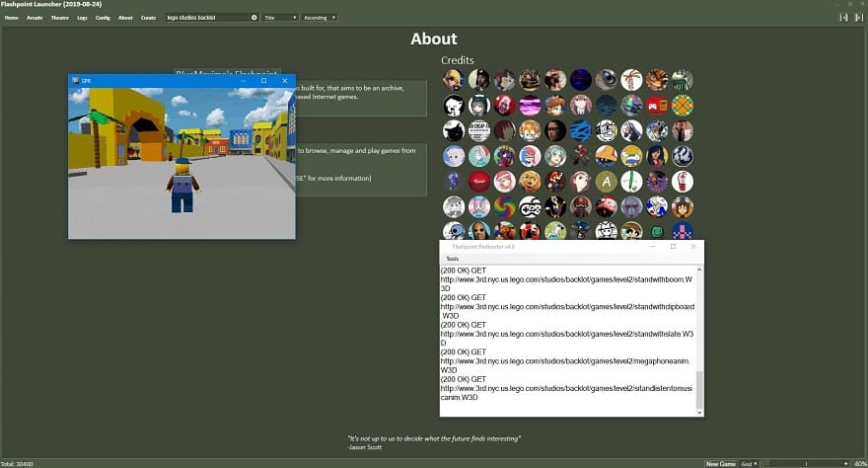
Task: Click the 'megaphoneanim.W3D' log line
Action: 566,361
